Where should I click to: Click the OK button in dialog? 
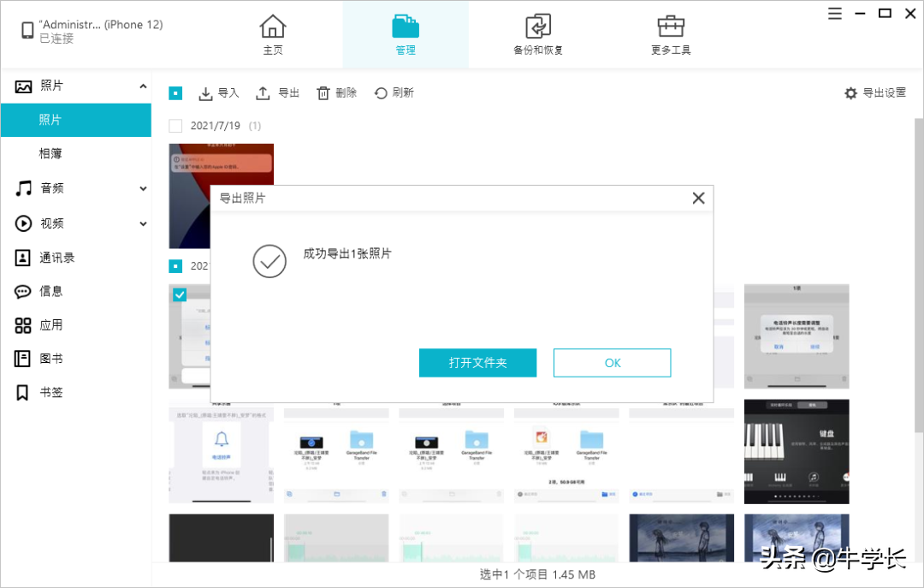(x=613, y=363)
